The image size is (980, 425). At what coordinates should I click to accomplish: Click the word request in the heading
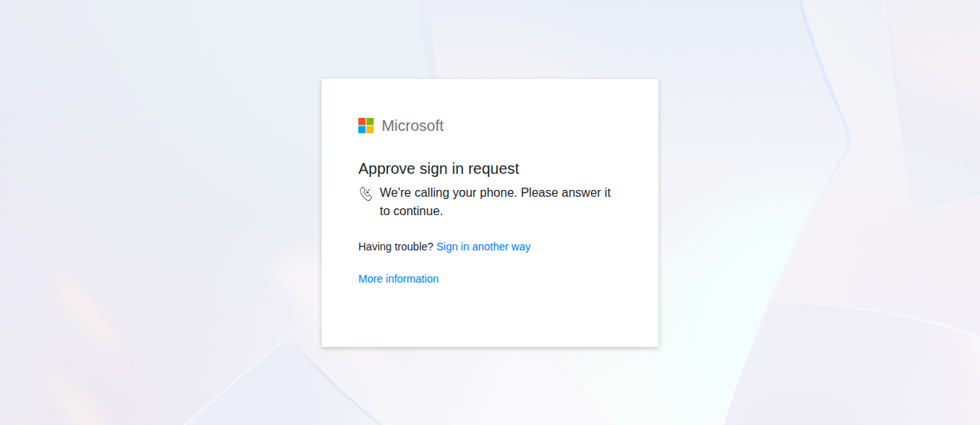point(494,169)
